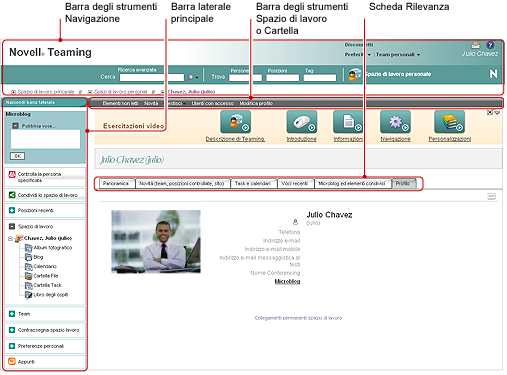507x375 pixels.
Task: Switch to Task e calendari tab
Action: [253, 183]
